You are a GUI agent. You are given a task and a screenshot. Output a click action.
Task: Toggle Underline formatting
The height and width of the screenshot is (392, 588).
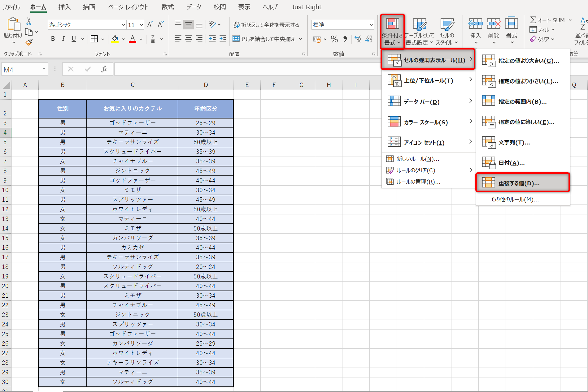click(x=74, y=39)
